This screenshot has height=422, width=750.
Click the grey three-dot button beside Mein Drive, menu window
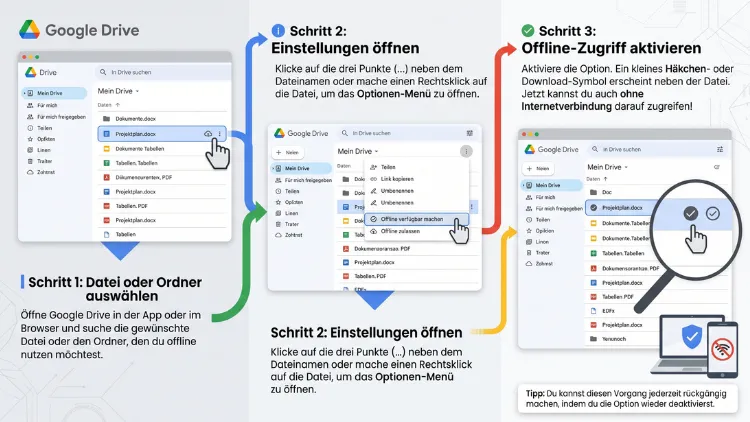(466, 151)
